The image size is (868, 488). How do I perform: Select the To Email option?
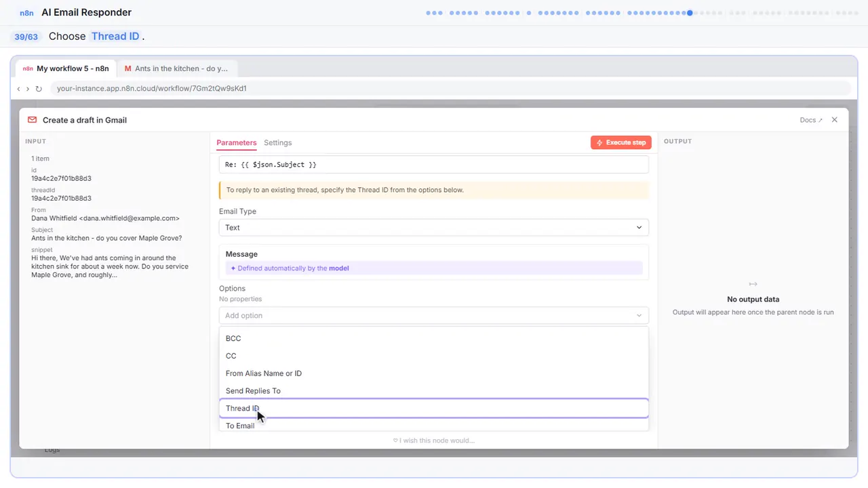point(434,426)
